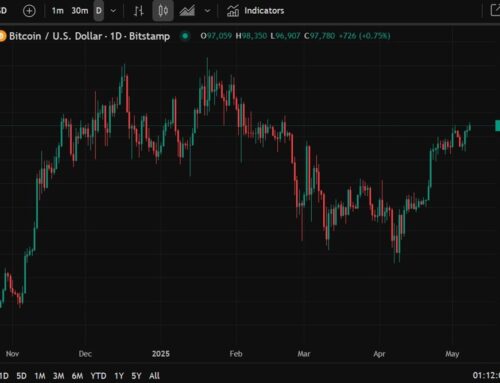
Task: Select the 3M date range
Action: point(59,376)
